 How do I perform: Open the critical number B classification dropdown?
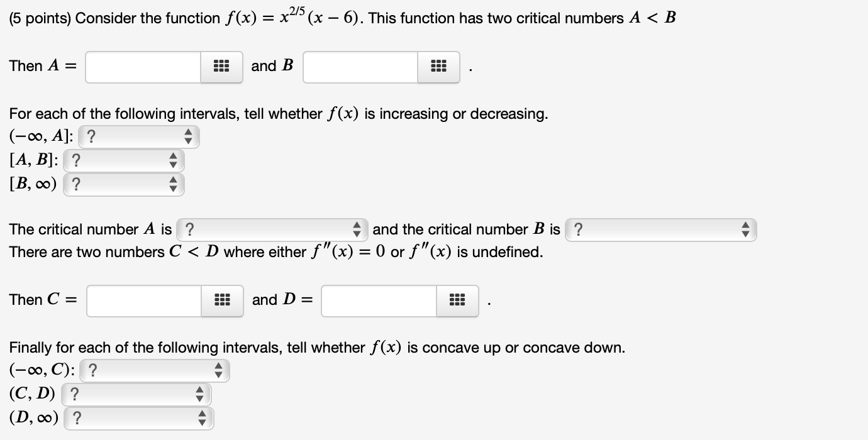(x=654, y=230)
